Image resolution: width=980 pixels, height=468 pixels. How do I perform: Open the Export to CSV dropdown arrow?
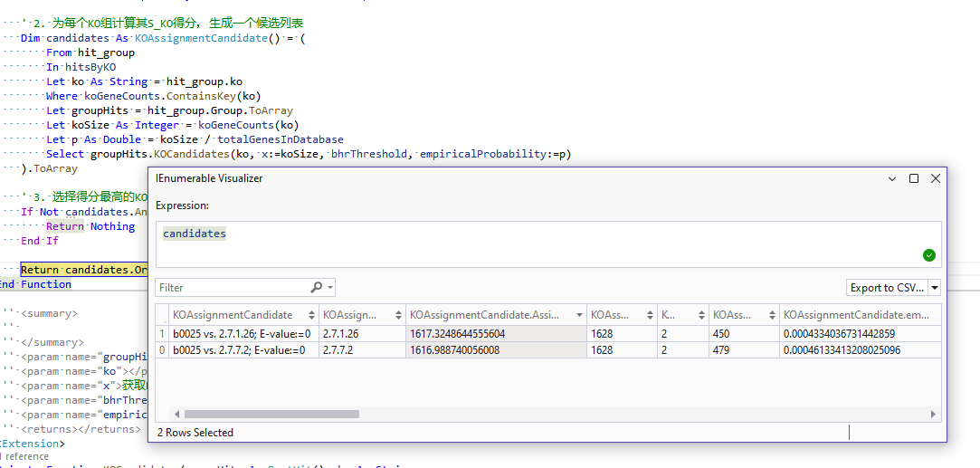(935, 288)
